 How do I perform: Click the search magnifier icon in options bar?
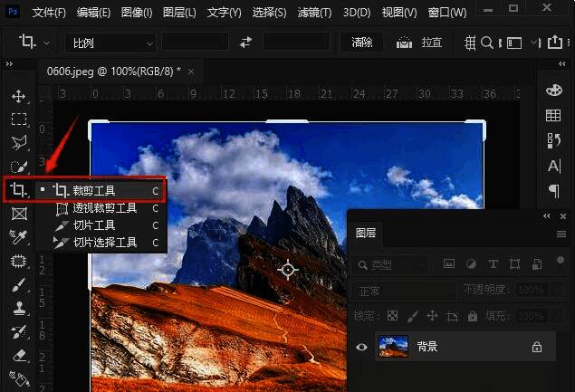point(486,43)
